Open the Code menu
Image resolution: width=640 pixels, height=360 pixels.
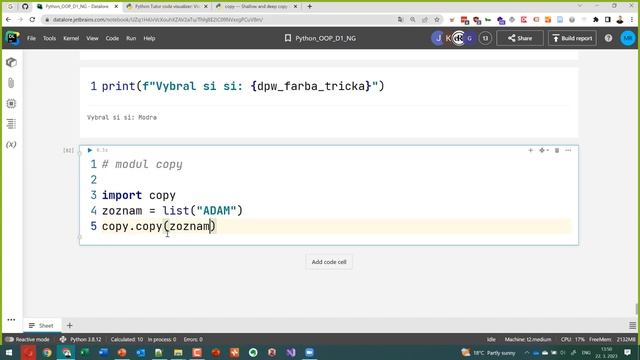pos(112,38)
